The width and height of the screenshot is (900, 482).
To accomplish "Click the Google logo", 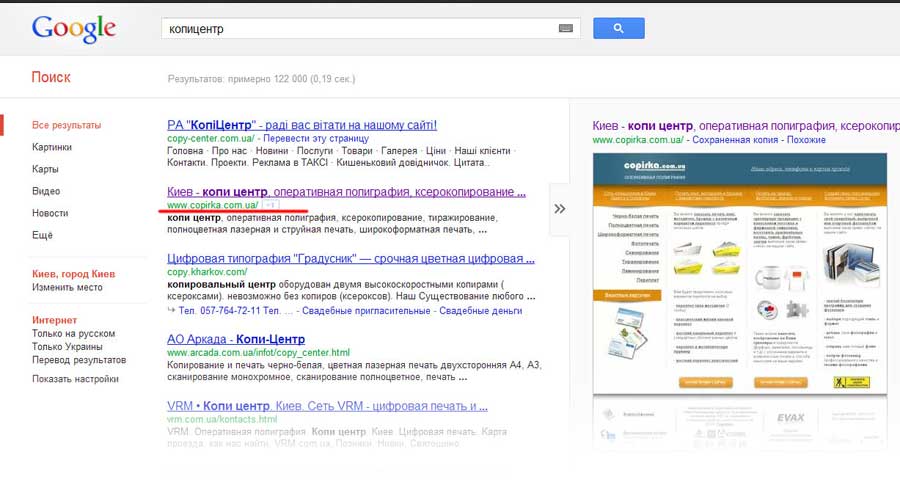I will coord(74,29).
